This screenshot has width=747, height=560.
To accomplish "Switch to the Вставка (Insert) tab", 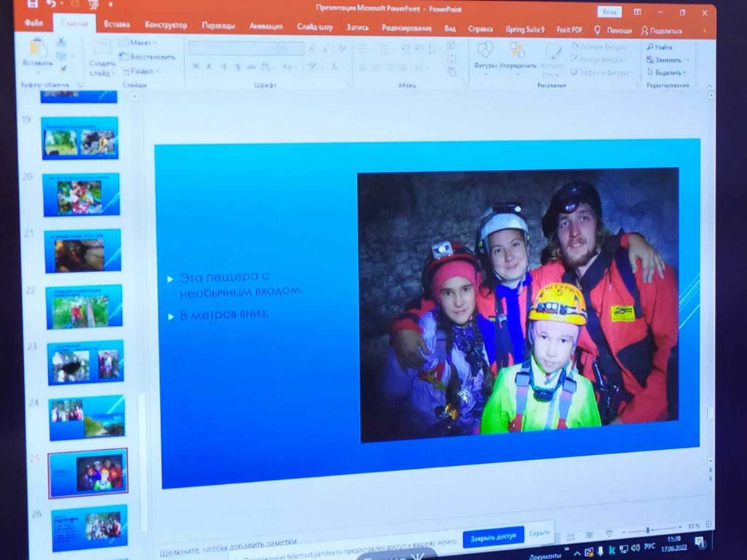I will point(117,25).
